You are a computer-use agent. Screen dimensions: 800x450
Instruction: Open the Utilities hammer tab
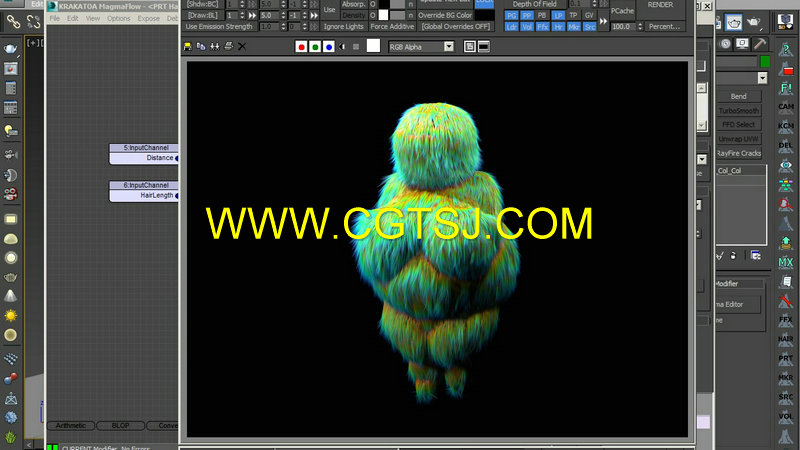click(760, 44)
